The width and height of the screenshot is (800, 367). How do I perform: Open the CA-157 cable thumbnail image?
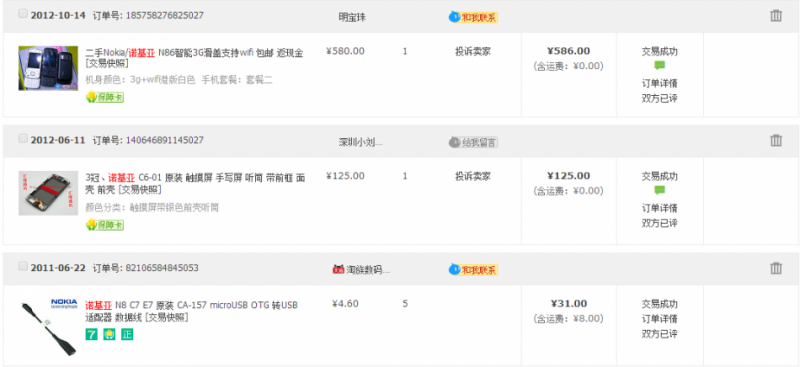[48, 327]
